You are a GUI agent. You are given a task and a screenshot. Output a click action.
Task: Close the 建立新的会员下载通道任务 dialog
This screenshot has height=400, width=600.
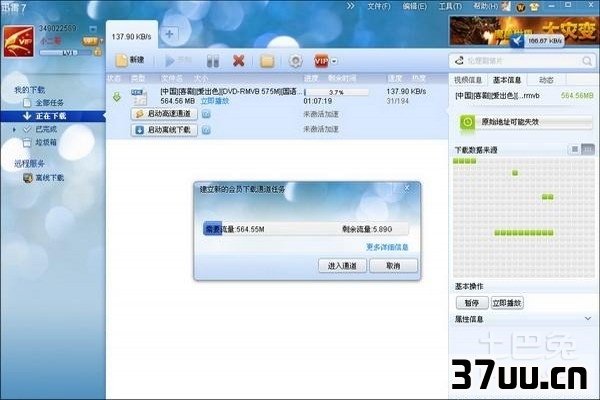pos(407,188)
